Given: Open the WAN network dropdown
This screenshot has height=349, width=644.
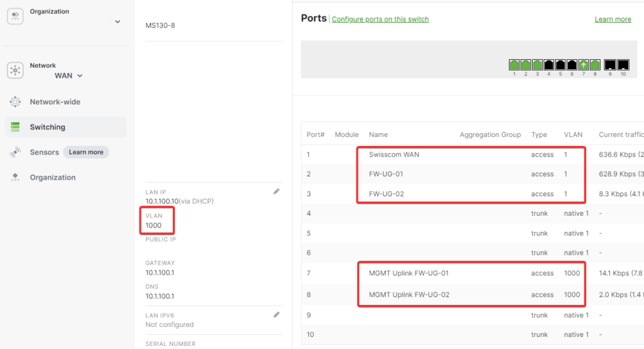Looking at the screenshot, I should click(69, 75).
